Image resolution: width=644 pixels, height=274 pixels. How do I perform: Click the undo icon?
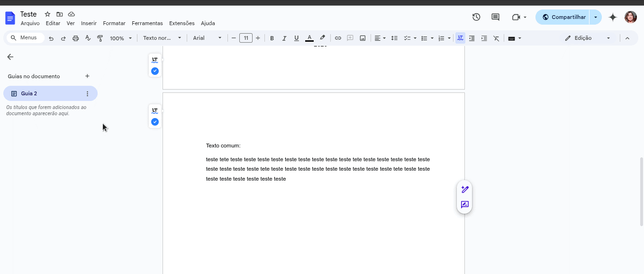pos(51,38)
